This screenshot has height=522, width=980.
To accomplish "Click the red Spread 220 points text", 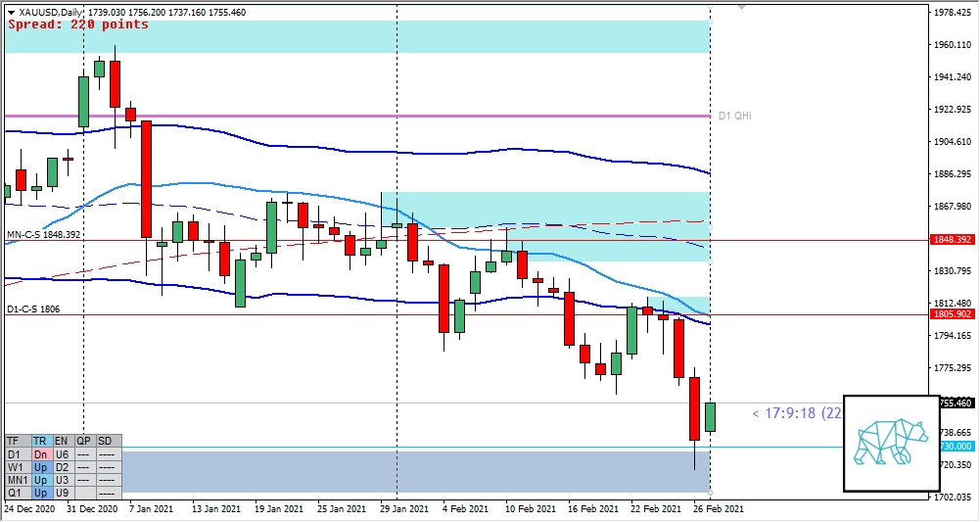I will pos(78,24).
